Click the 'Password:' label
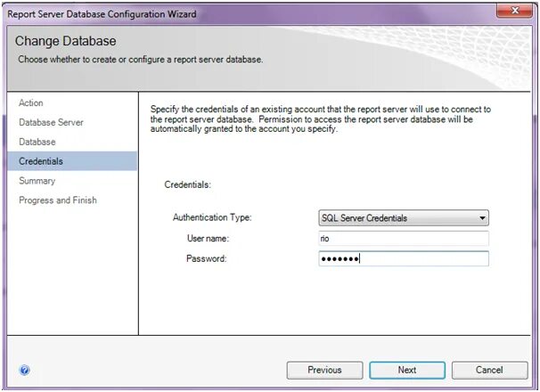The height and width of the screenshot is (392, 540). (207, 258)
